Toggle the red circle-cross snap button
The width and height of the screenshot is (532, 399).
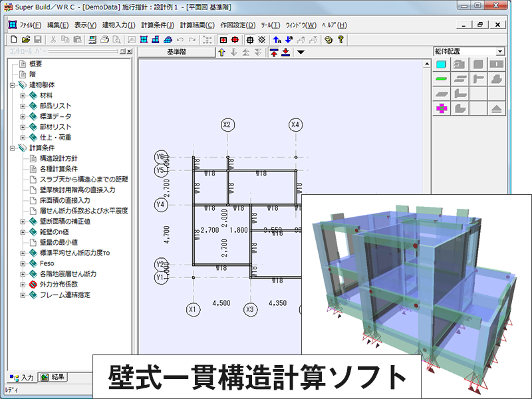tap(235, 39)
